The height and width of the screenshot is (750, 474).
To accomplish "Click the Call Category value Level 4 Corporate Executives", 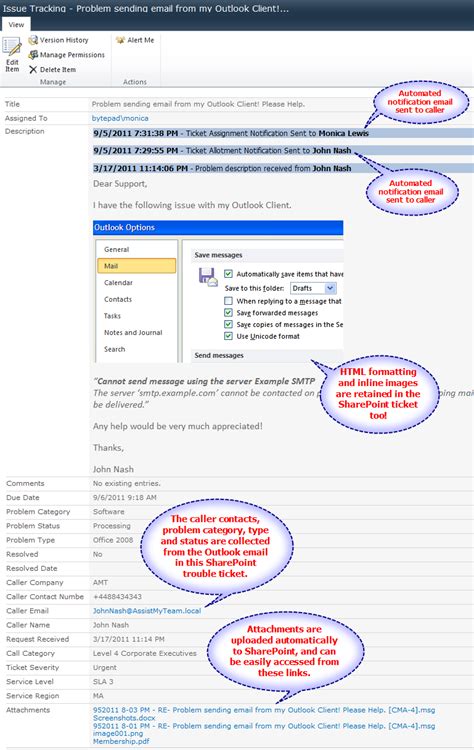I will tap(144, 653).
